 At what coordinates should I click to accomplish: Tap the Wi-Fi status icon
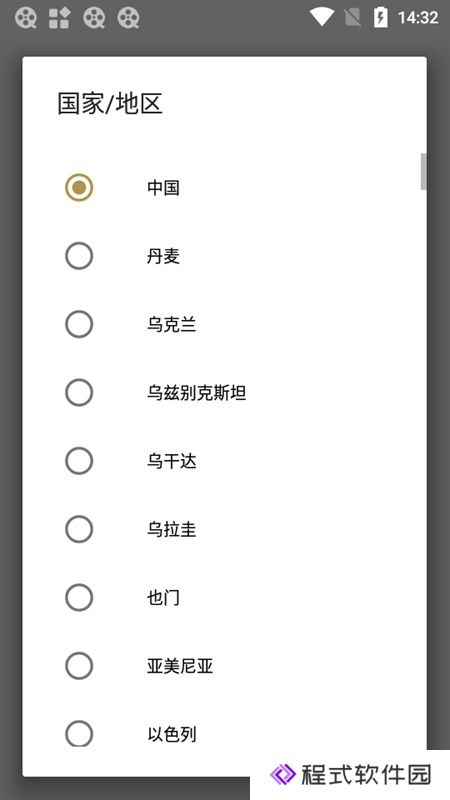[322, 17]
